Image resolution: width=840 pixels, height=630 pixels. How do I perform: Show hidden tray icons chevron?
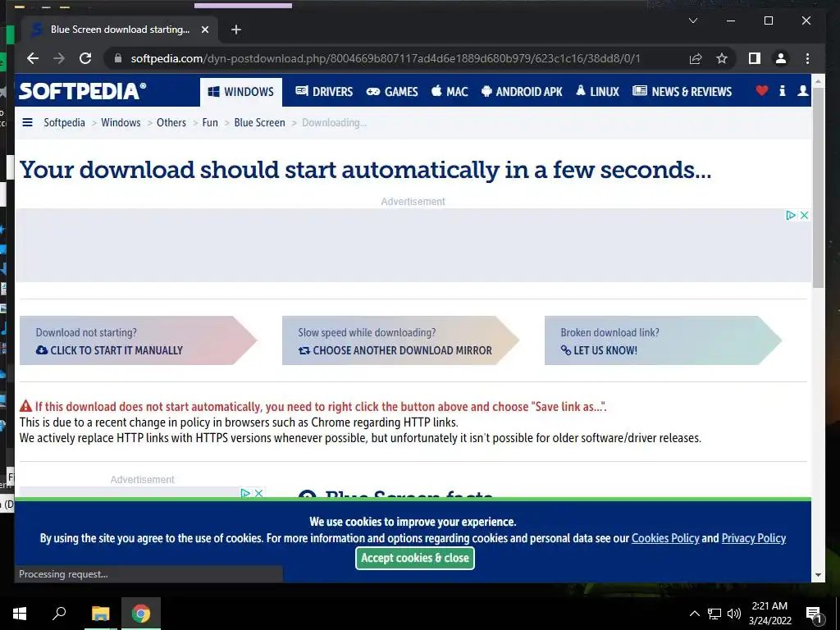694,614
